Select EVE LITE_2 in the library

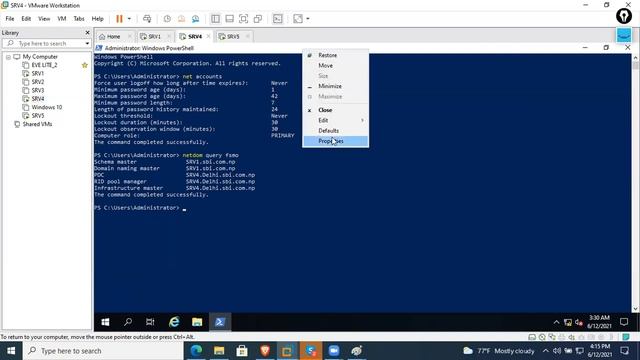coord(44,65)
